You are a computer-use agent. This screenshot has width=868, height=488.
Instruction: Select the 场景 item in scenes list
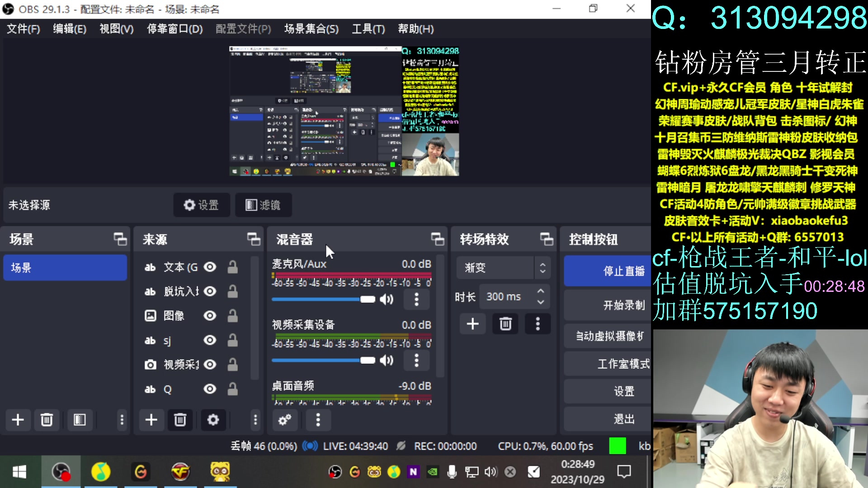point(65,267)
